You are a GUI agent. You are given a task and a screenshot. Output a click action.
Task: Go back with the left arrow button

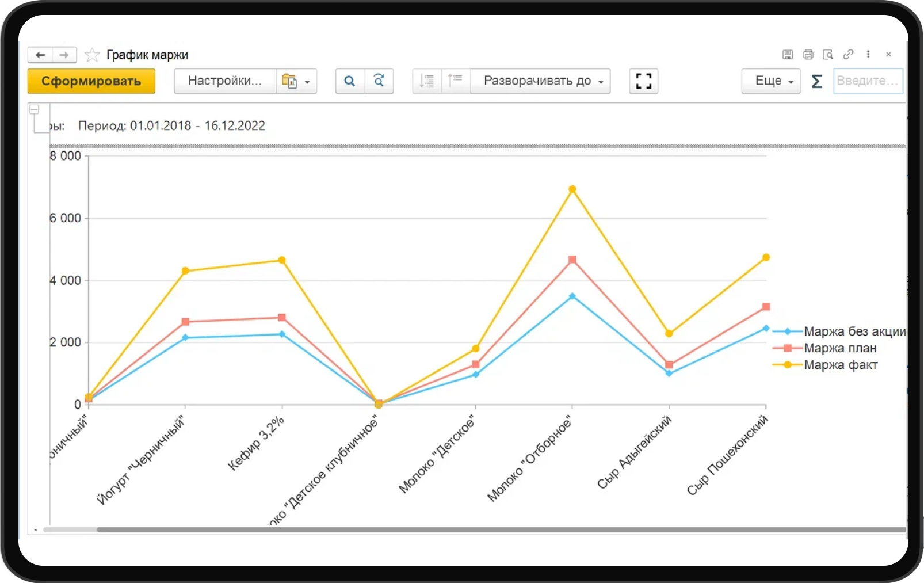tap(40, 55)
